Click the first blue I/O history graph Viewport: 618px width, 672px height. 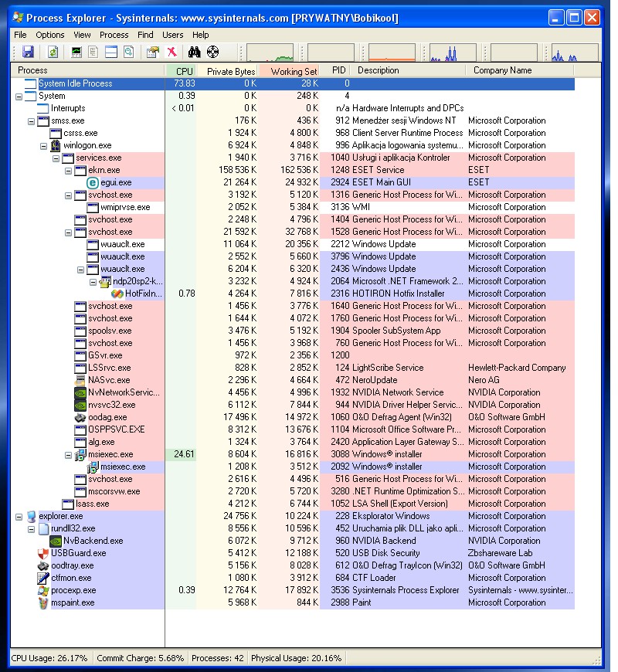point(453,53)
